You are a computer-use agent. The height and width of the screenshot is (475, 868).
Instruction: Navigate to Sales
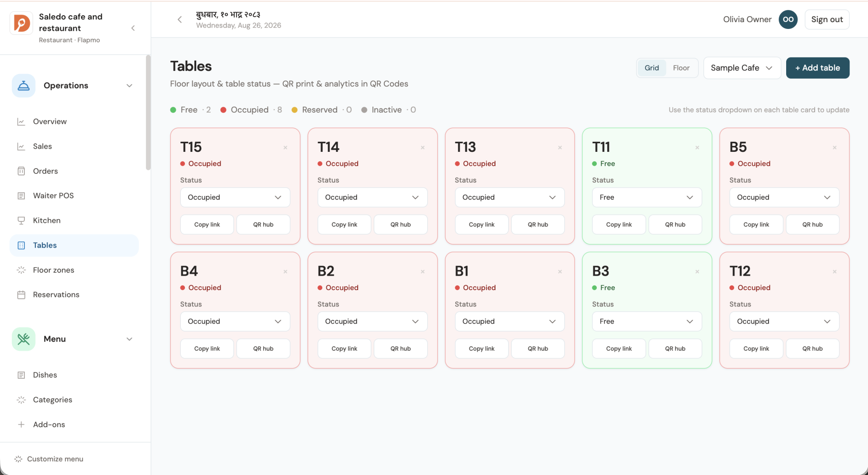point(74,146)
